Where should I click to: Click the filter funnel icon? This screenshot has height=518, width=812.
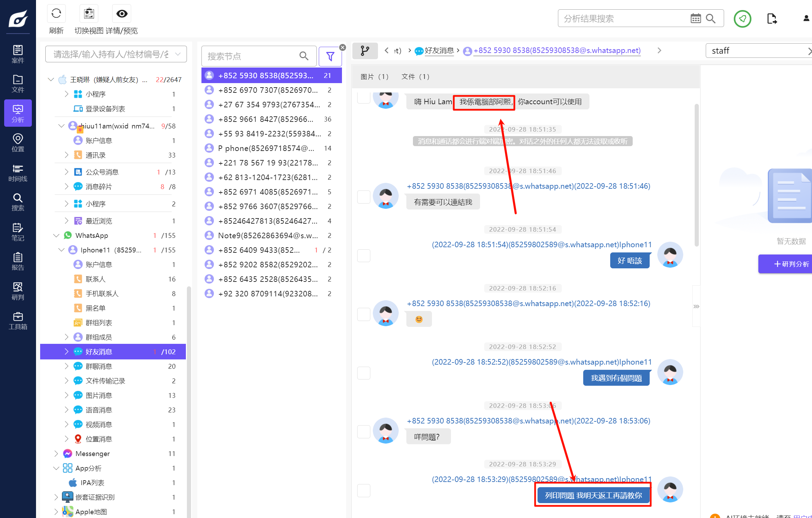point(330,56)
